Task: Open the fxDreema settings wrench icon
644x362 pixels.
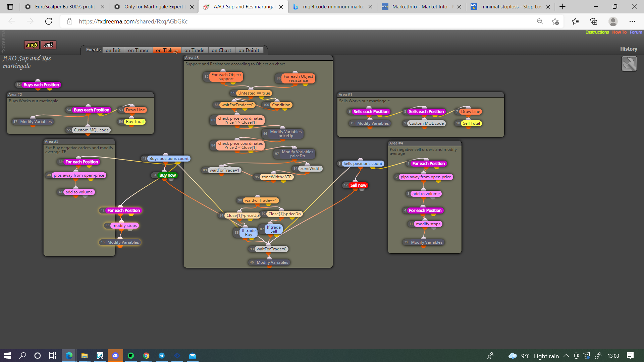Action: coord(629,64)
